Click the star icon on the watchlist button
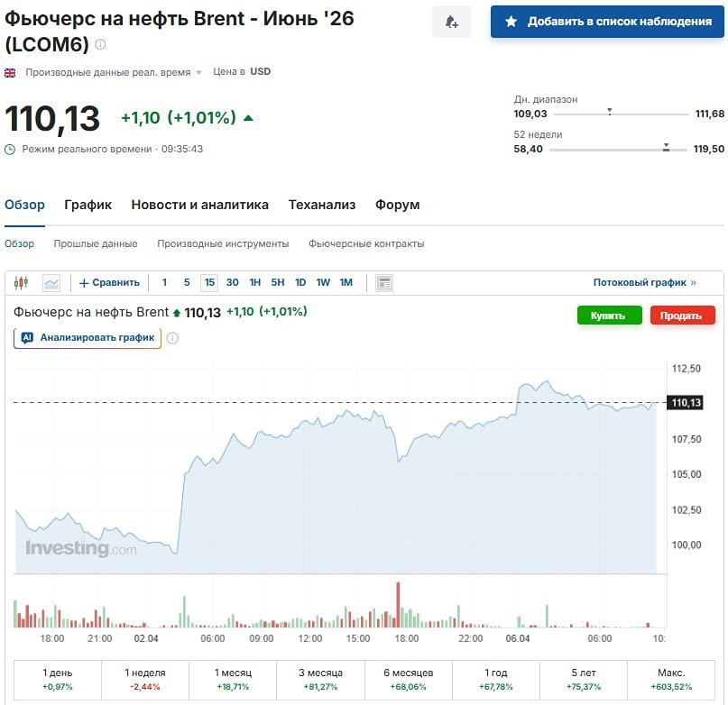The image size is (728, 705). [x=512, y=21]
